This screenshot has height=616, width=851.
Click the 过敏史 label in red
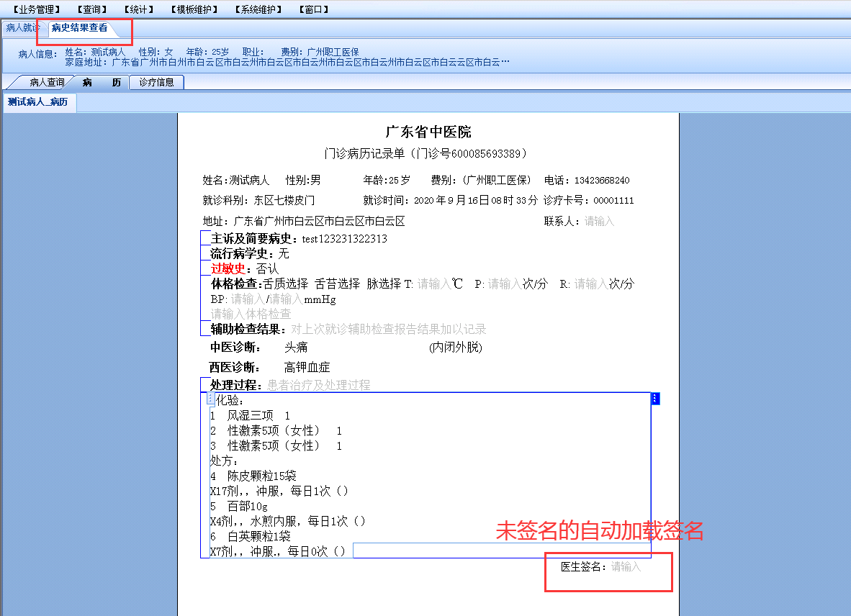pos(228,268)
